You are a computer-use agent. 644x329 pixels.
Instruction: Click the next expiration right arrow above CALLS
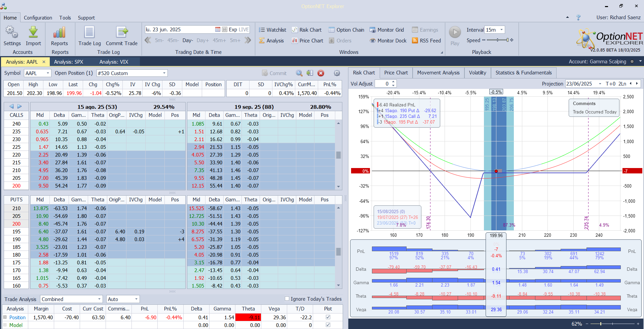coord(20,106)
